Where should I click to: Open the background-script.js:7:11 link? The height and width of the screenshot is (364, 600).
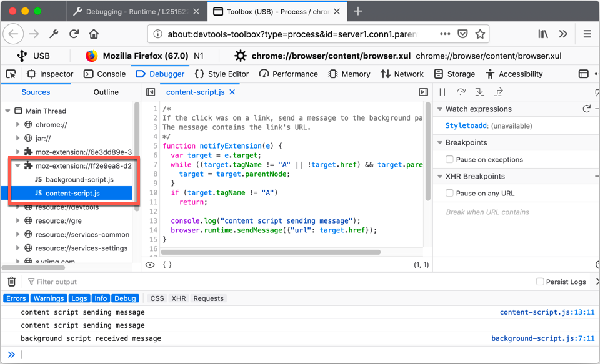(x=544, y=338)
